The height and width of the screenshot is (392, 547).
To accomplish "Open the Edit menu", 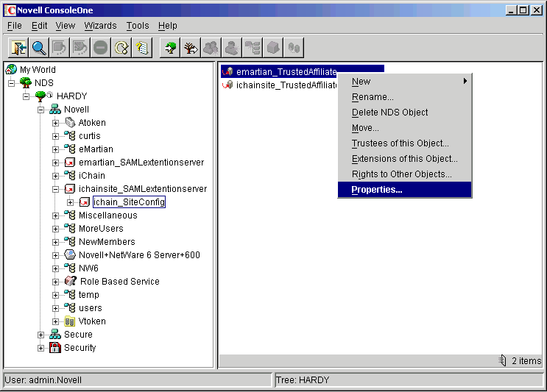I will pos(40,26).
